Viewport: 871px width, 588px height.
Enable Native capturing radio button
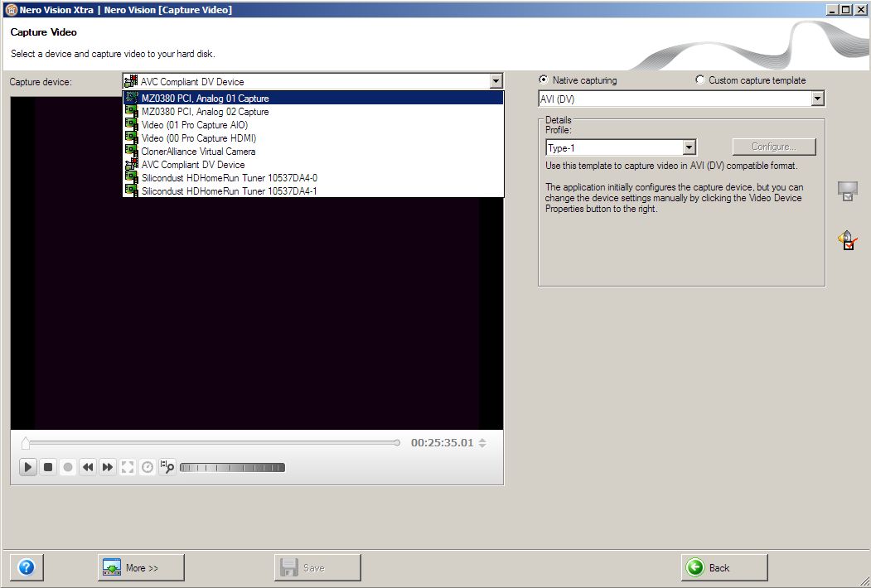point(544,80)
